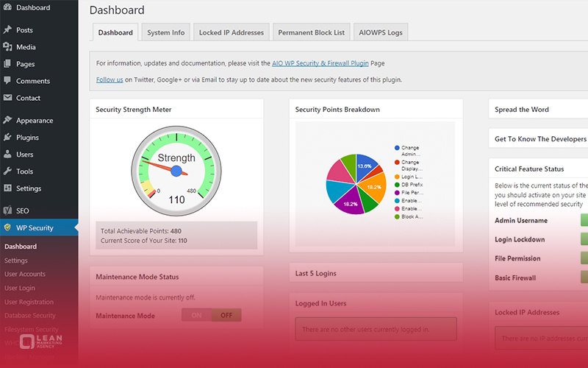The height and width of the screenshot is (368, 588).
Task: Open WP Security menu item
Action: (x=39, y=227)
